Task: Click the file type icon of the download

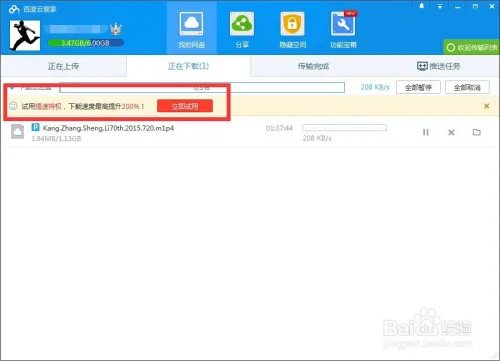Action: pos(17,131)
